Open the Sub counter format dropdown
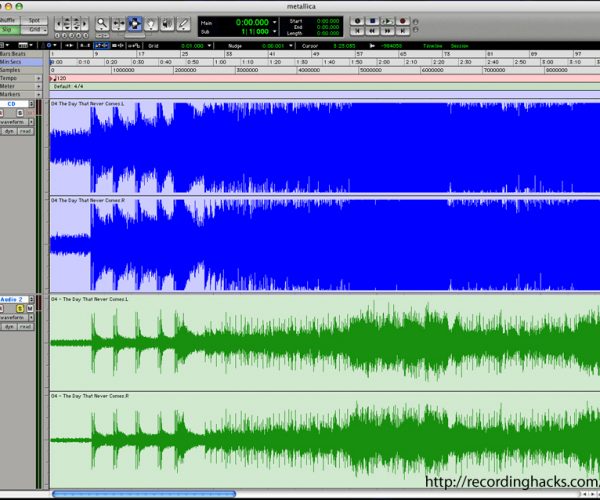This screenshot has width=600, height=500. click(x=274, y=31)
